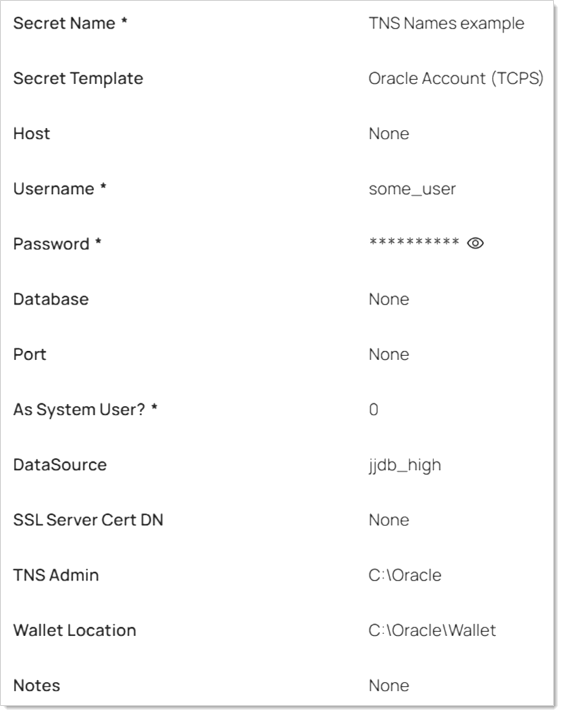Image resolution: width=562 pixels, height=714 pixels.
Task: Click the Password field label
Action: (x=57, y=244)
